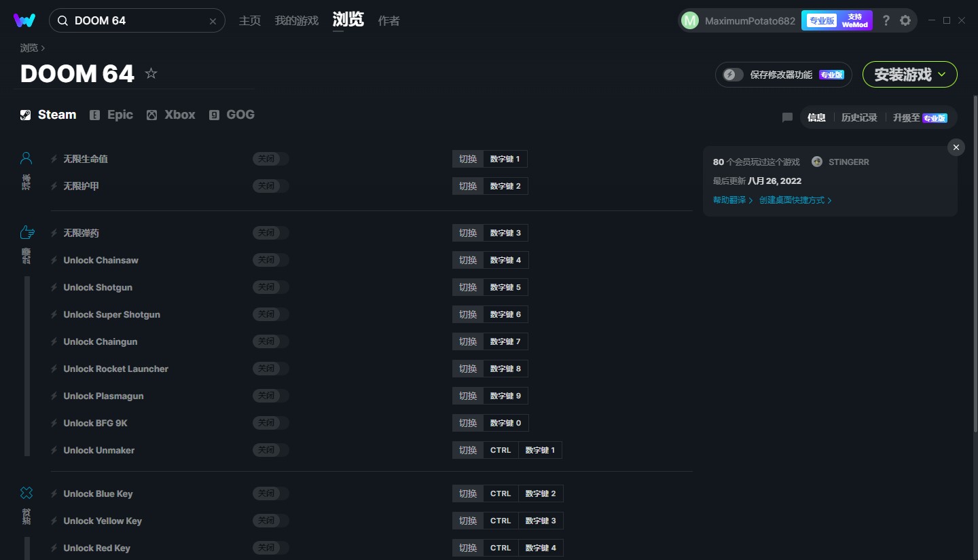Viewport: 978px width, 560px height.
Task: Enable Unlock Shotgun toggle
Action: pos(270,287)
